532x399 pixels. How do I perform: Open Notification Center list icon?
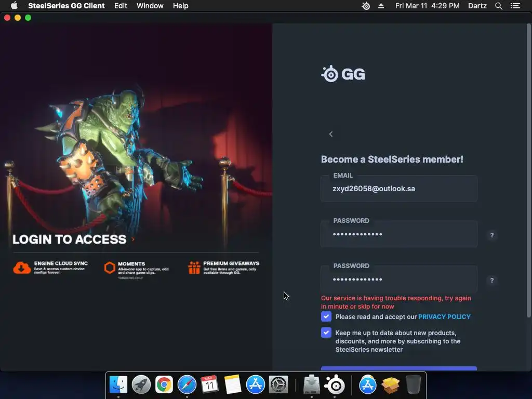tap(515, 6)
